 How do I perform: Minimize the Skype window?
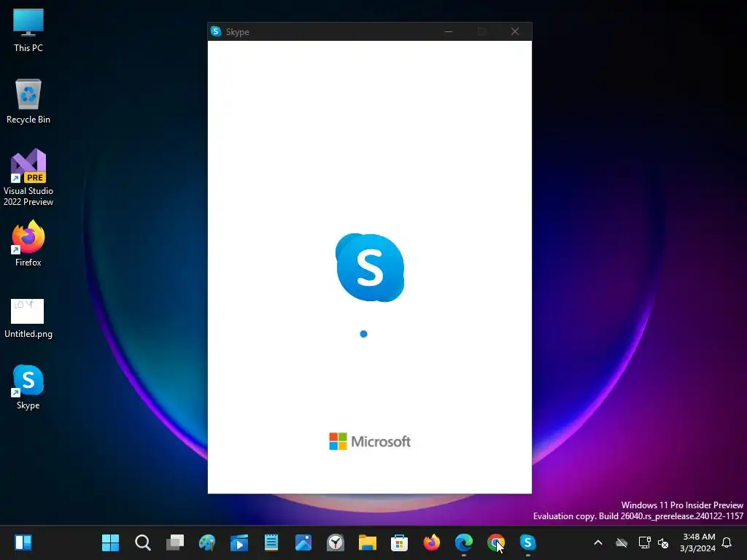pyautogui.click(x=449, y=31)
